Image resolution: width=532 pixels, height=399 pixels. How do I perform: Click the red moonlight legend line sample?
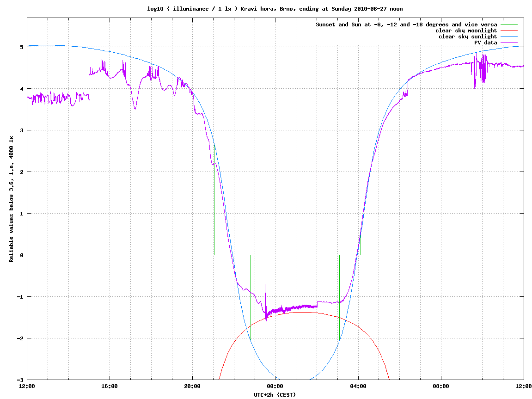click(509, 31)
